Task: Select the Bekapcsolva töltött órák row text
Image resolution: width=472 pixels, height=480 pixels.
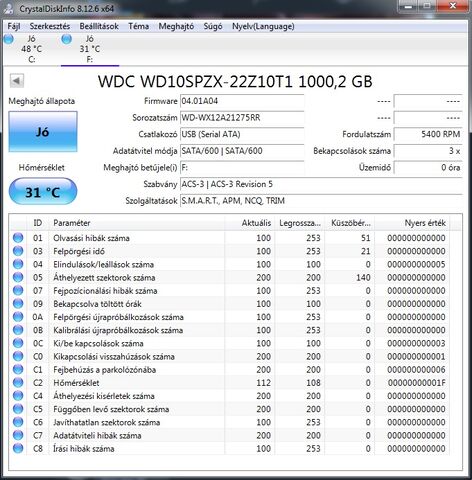Action: point(97,304)
